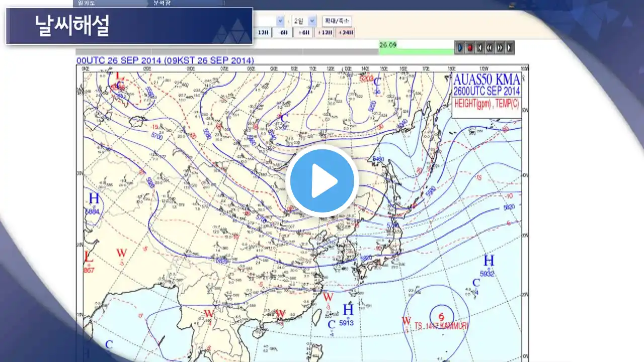This screenshot has width=644, height=362.
Task: Jump to the first frame of the animation
Action: (x=479, y=47)
